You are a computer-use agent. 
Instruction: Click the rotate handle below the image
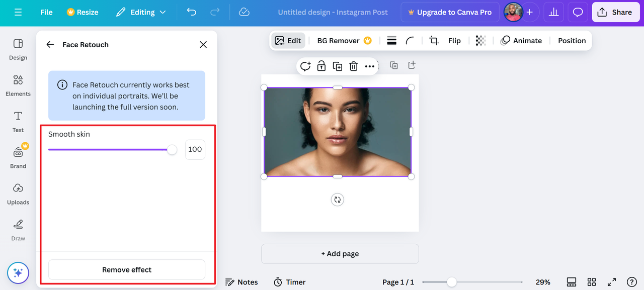pyautogui.click(x=338, y=200)
